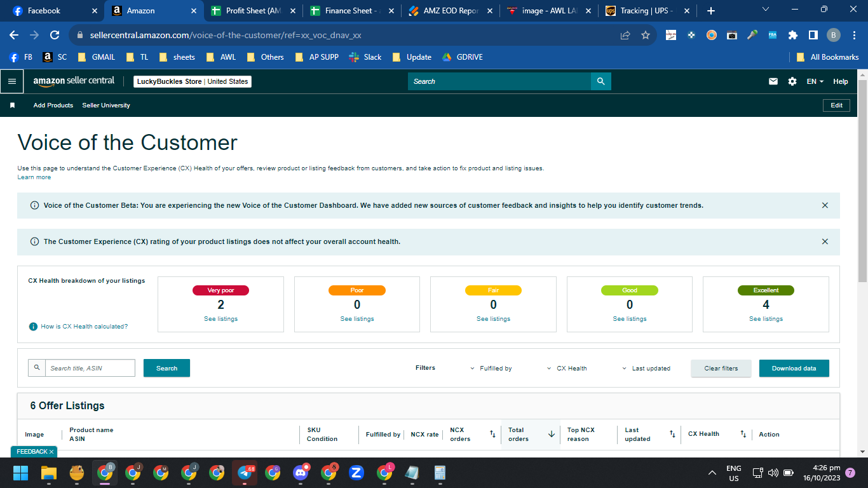Image resolution: width=868 pixels, height=488 pixels.
Task: Click the info icon beside How is CX Health calculated
Action: pos(33,327)
